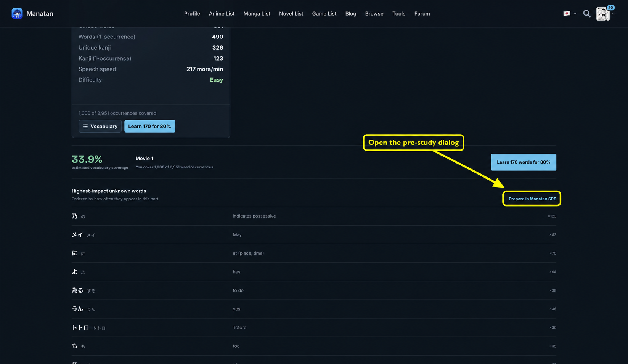Screen dimensions: 628x364
Task: Click the Easy difficulty value
Action: pyautogui.click(x=216, y=80)
